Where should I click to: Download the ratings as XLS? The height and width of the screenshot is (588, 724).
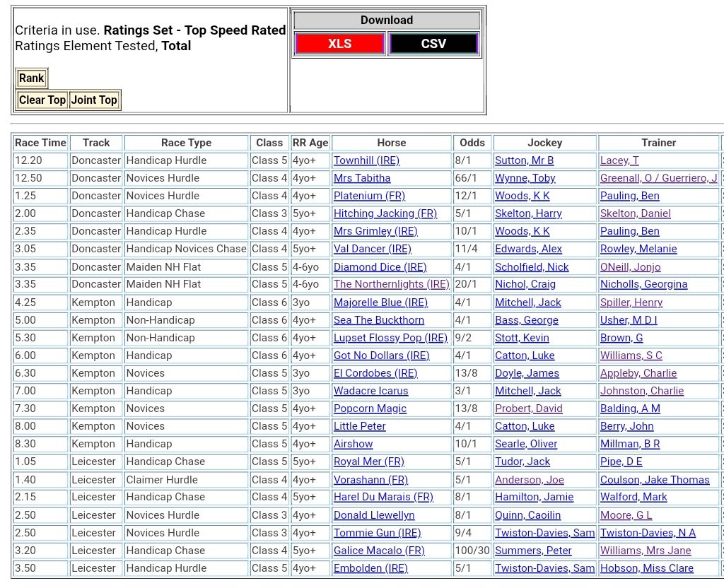pos(339,44)
